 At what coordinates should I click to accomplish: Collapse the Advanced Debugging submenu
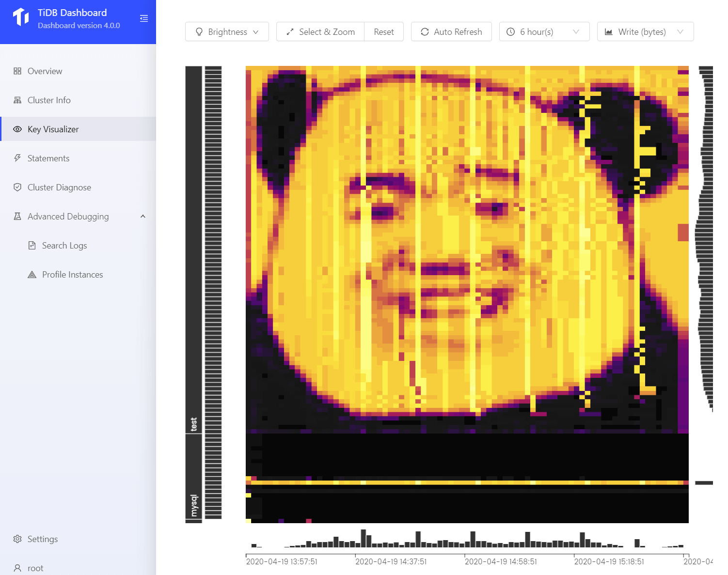click(143, 217)
